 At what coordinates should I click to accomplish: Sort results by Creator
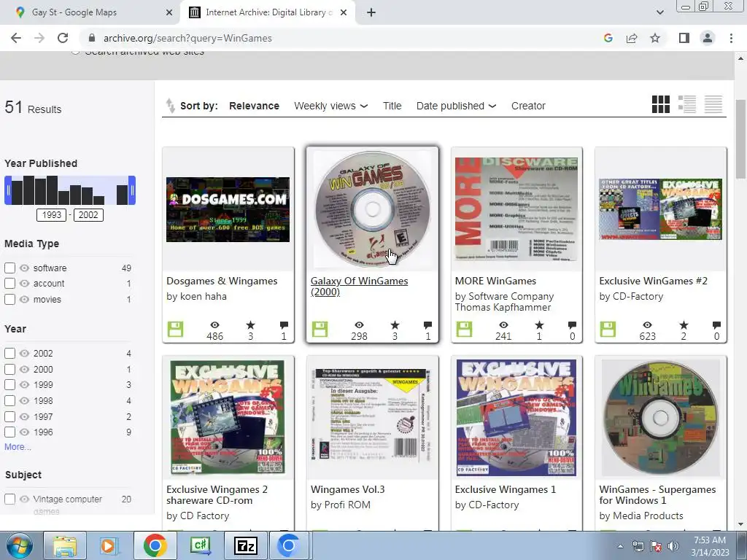coord(528,106)
